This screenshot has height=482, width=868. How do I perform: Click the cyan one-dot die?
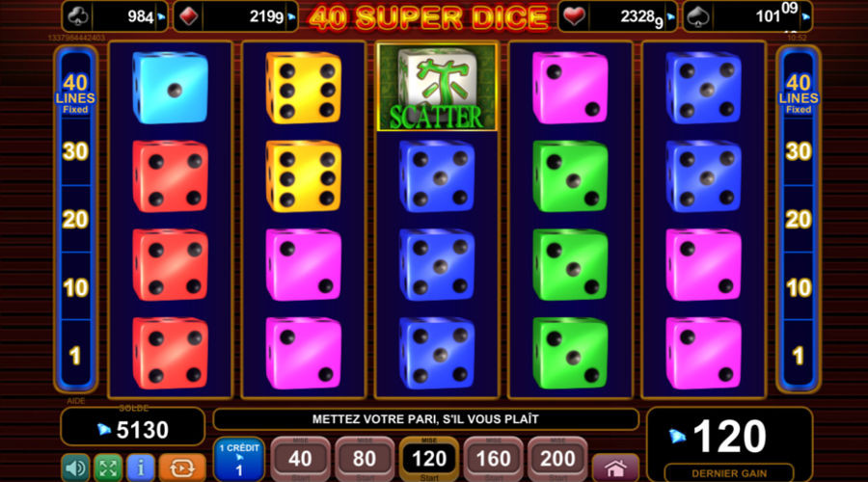pos(170,88)
